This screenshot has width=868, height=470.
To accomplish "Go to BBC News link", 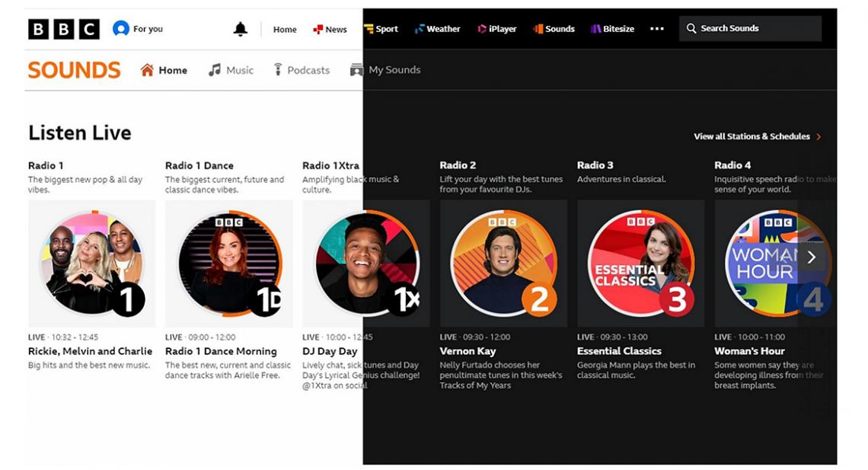I will (x=330, y=29).
